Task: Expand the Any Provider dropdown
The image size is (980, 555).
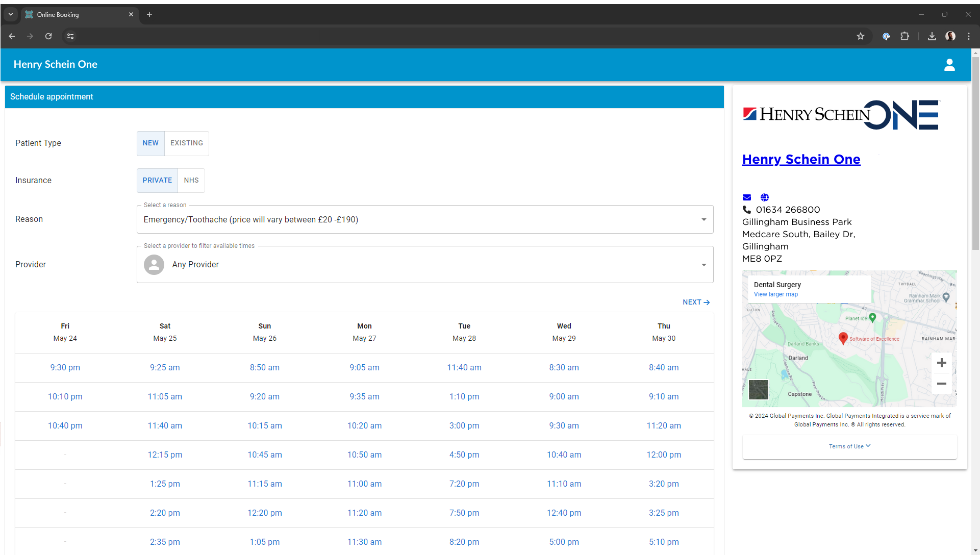Action: [704, 264]
